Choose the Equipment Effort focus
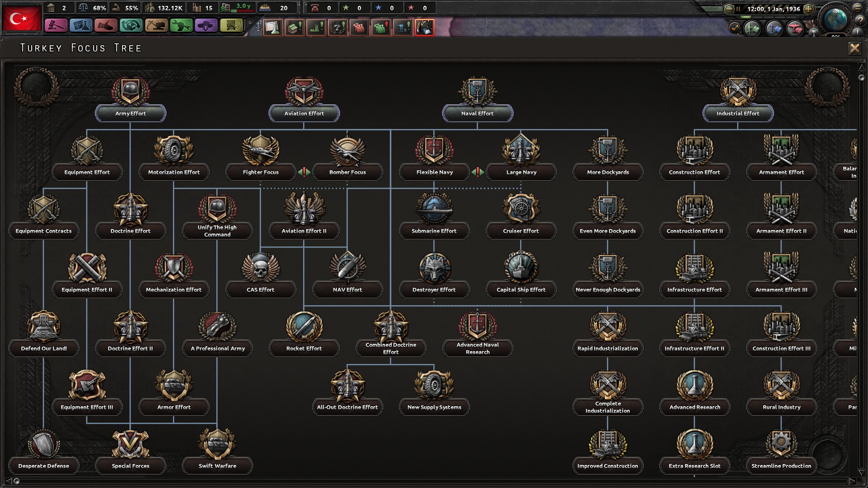 click(87, 158)
